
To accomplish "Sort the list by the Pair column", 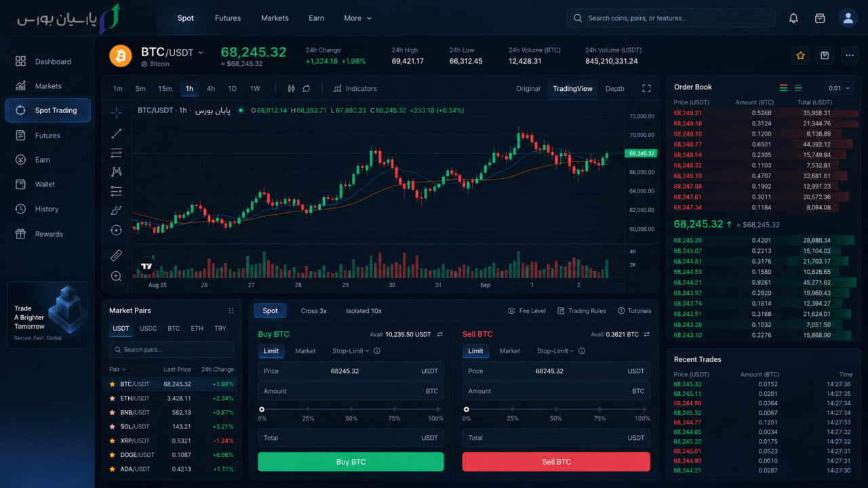I will [117, 369].
